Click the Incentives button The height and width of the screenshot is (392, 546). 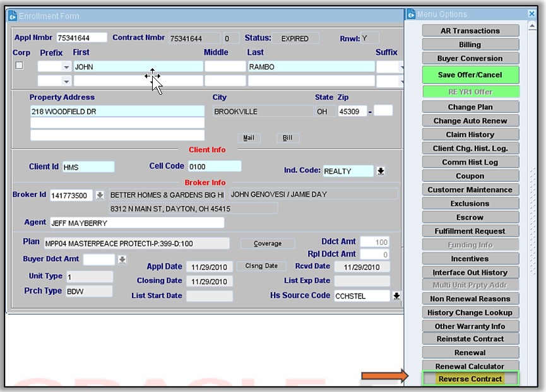(x=470, y=259)
